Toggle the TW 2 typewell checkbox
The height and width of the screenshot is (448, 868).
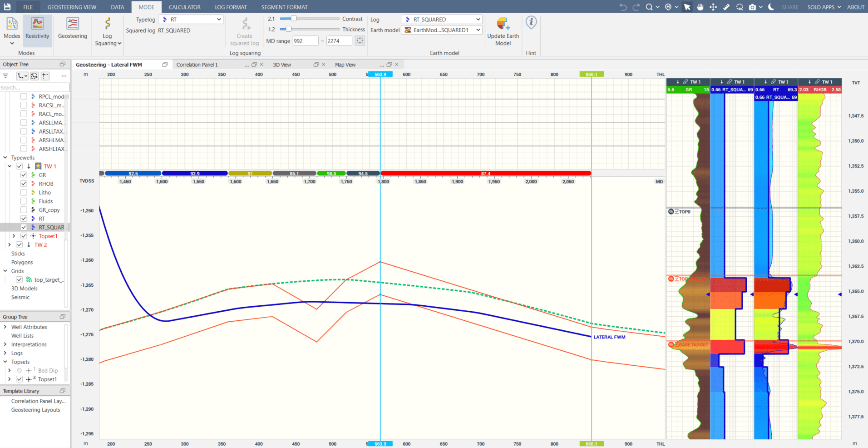pos(20,244)
